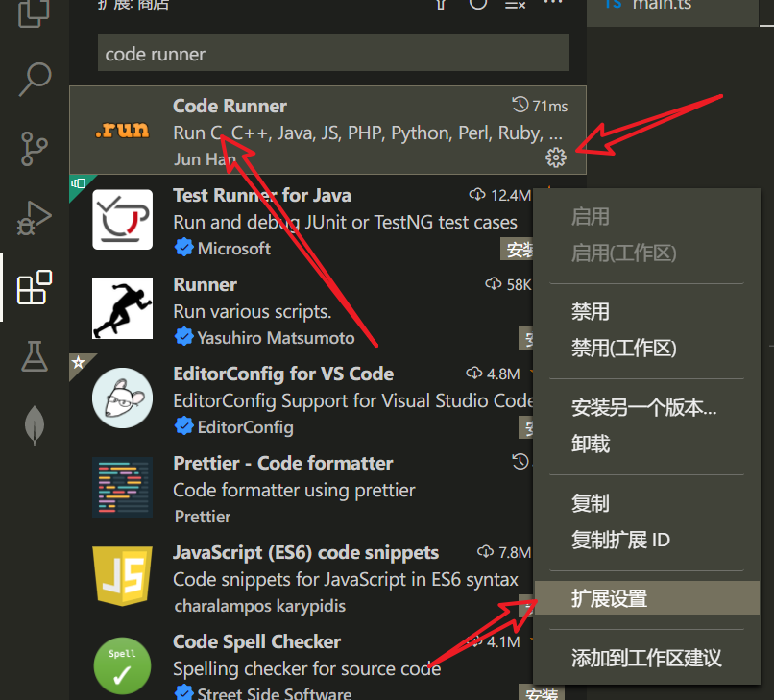Click description 'Code formatter using prettier'
This screenshot has width=774, height=700.
coord(294,491)
